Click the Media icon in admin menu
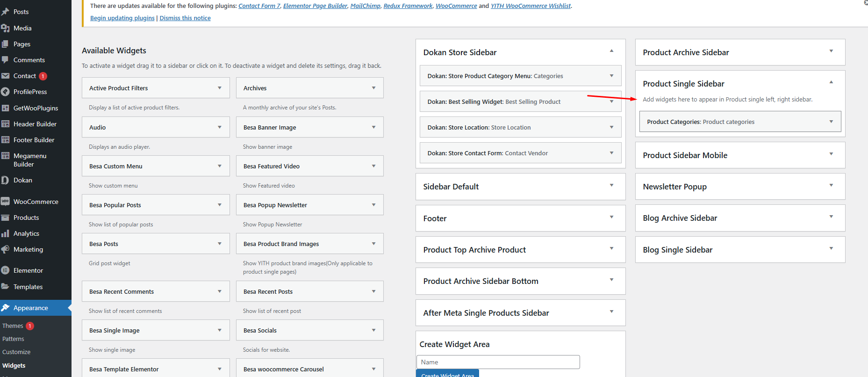This screenshot has height=377, width=868. click(5, 28)
